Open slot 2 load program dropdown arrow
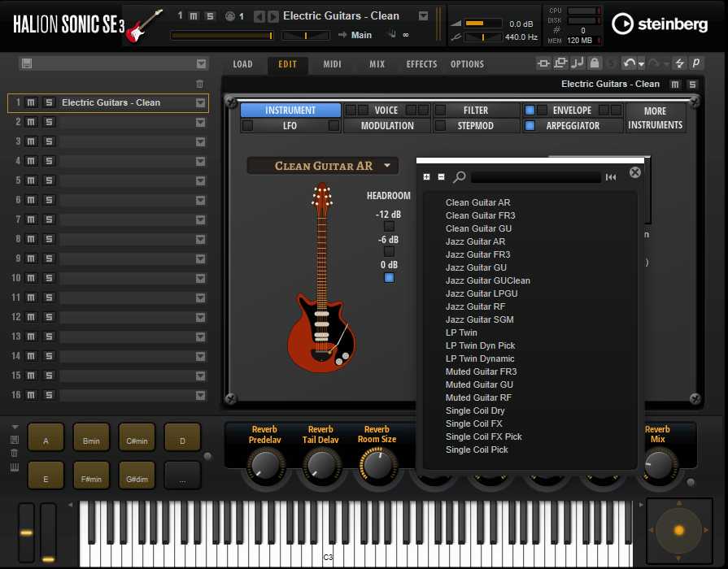The height and width of the screenshot is (569, 728). [201, 122]
